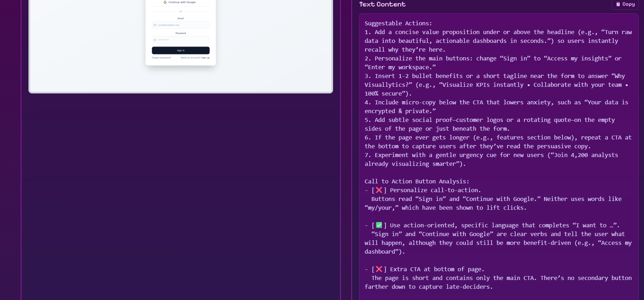The width and height of the screenshot is (644, 300).
Task: Click suggestion 3 'Insert 1-2 bullet benefits'
Action: coord(496,85)
